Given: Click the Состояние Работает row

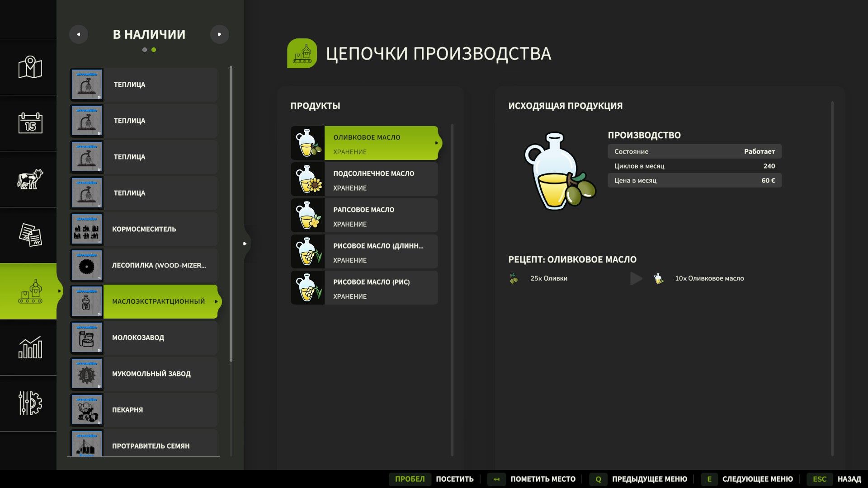Looking at the screenshot, I should pyautogui.click(x=694, y=151).
